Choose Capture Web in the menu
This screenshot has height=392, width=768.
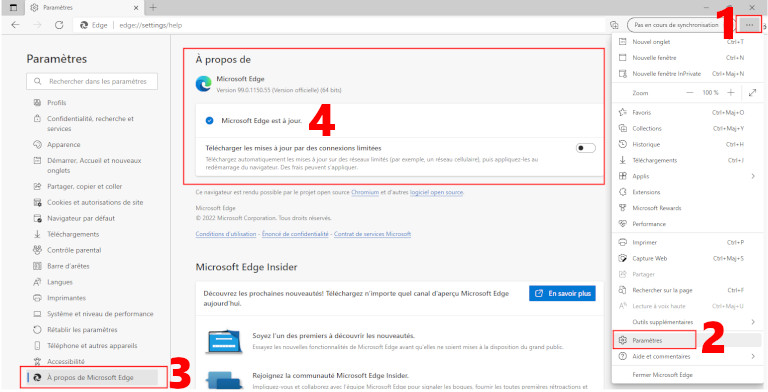[686, 258]
